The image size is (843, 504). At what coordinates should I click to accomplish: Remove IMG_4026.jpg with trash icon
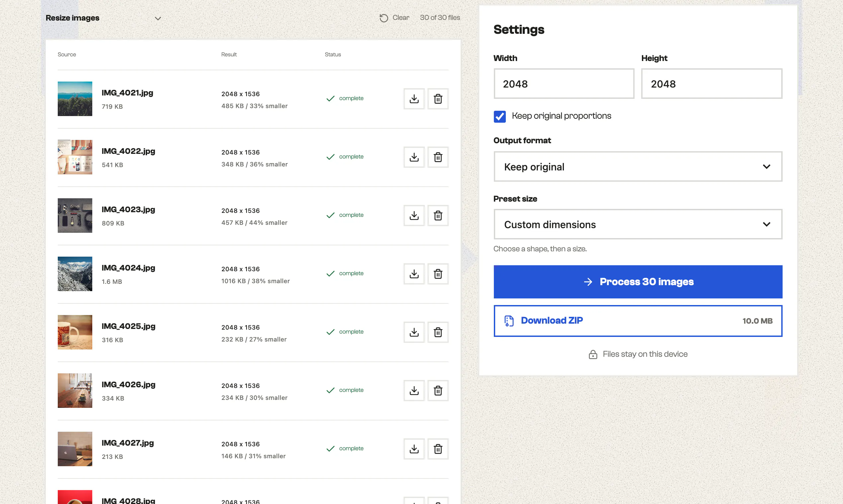[x=438, y=391]
